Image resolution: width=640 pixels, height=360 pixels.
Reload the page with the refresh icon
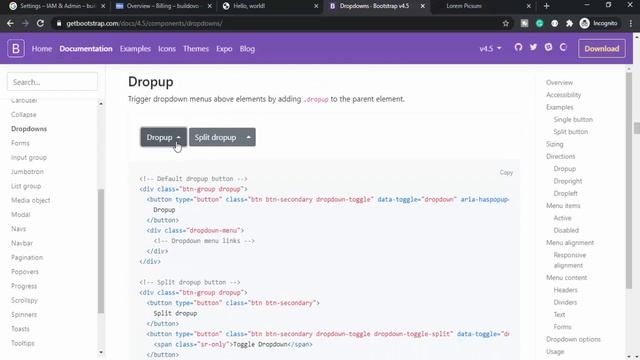click(x=40, y=23)
